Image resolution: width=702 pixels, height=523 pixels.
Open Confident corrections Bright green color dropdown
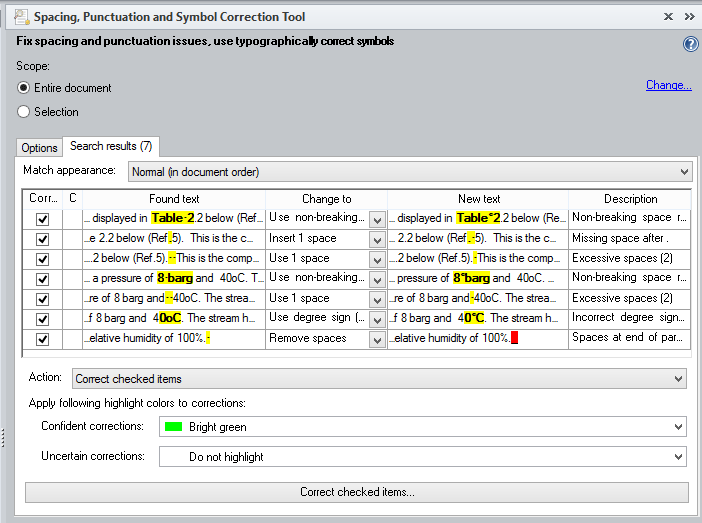pos(422,427)
